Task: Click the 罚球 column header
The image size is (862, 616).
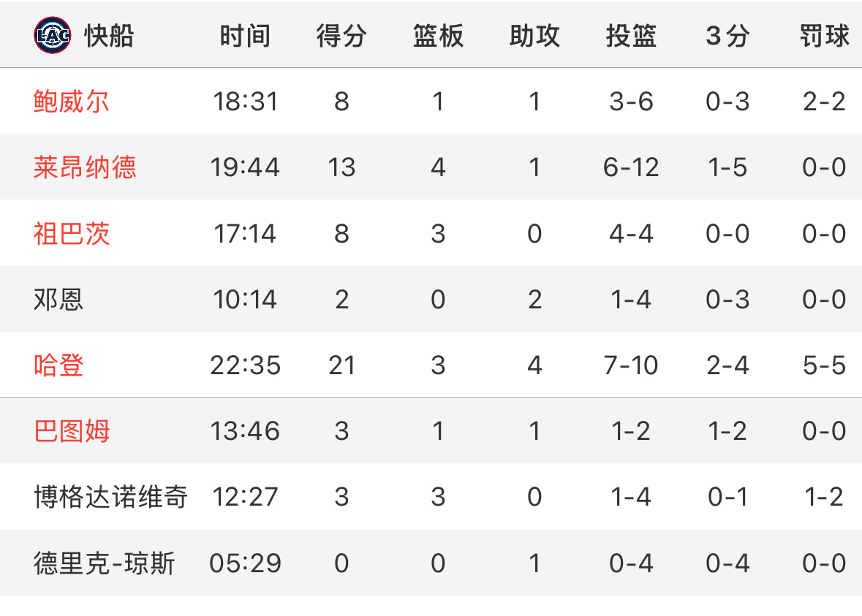Action: tap(824, 36)
